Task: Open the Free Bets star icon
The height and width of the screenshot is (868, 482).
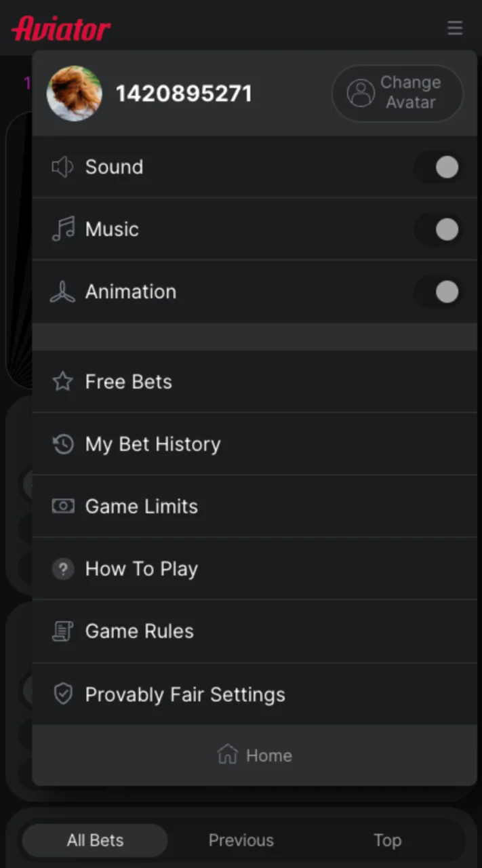Action: 62,381
